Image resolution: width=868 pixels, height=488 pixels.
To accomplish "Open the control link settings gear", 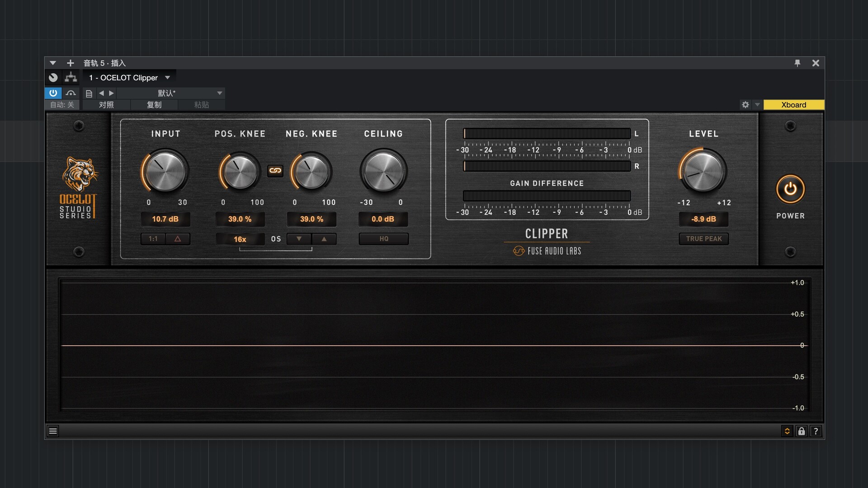I will [x=745, y=105].
